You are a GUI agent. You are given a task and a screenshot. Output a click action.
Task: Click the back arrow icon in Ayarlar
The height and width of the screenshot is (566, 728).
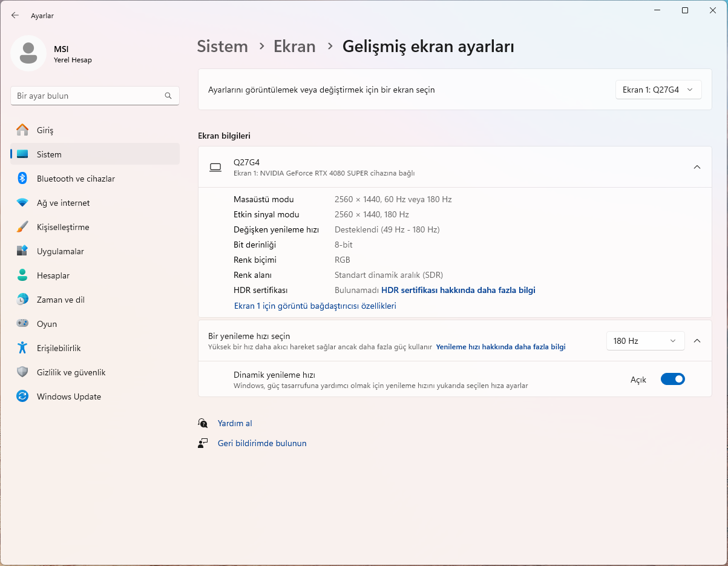click(x=15, y=15)
